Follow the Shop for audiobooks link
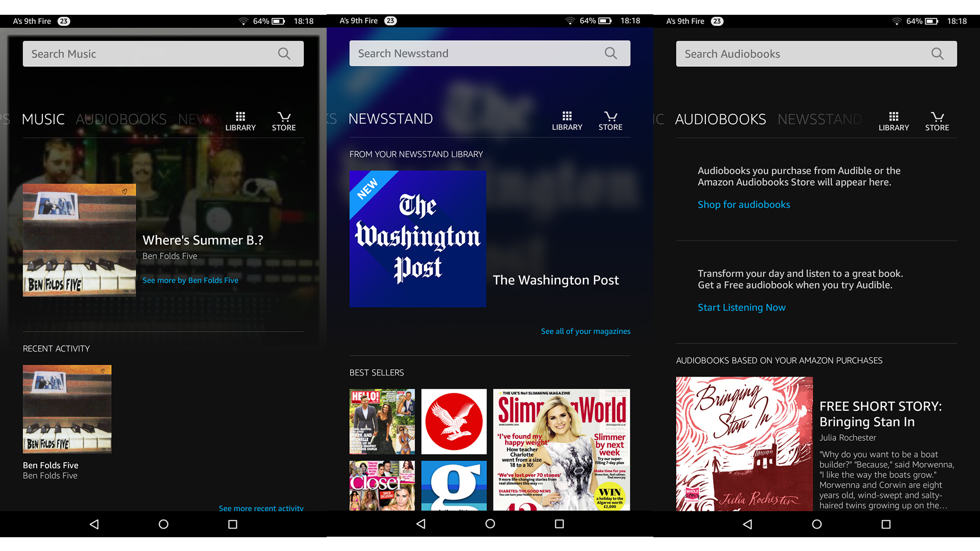The width and height of the screenshot is (980, 551). click(x=744, y=205)
